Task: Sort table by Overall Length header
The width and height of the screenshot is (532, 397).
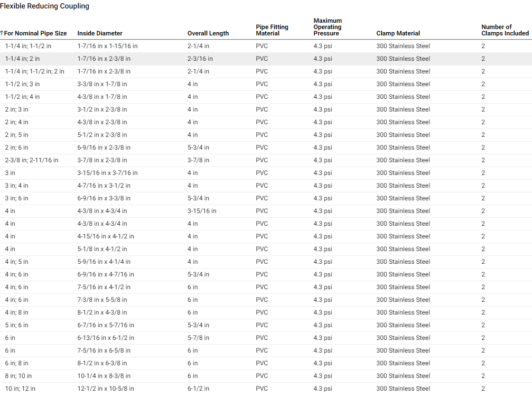Action: click(x=208, y=33)
